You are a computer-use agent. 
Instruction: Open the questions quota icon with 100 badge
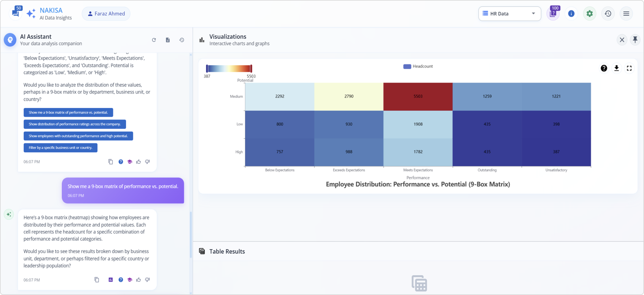(553, 14)
